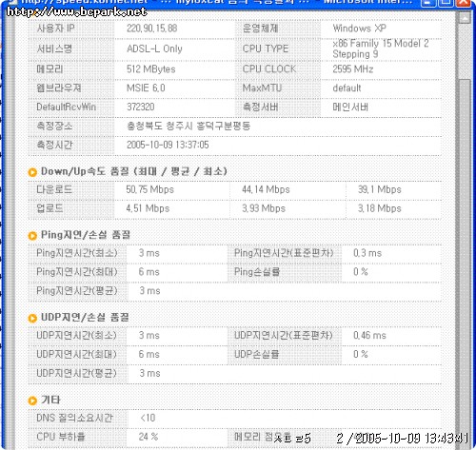The image size is (476, 450).
Task: Select the 50.75 Mbps maximum download speed
Action: (149, 189)
